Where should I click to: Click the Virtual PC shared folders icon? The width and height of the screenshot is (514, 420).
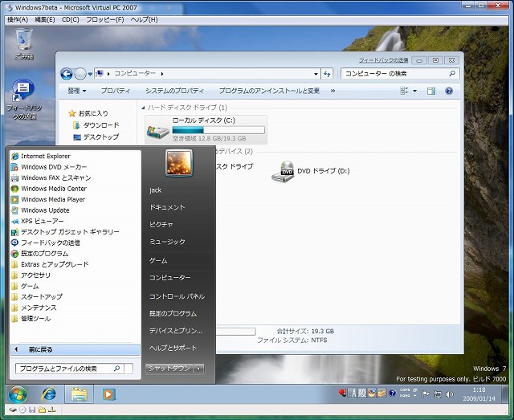point(42,410)
